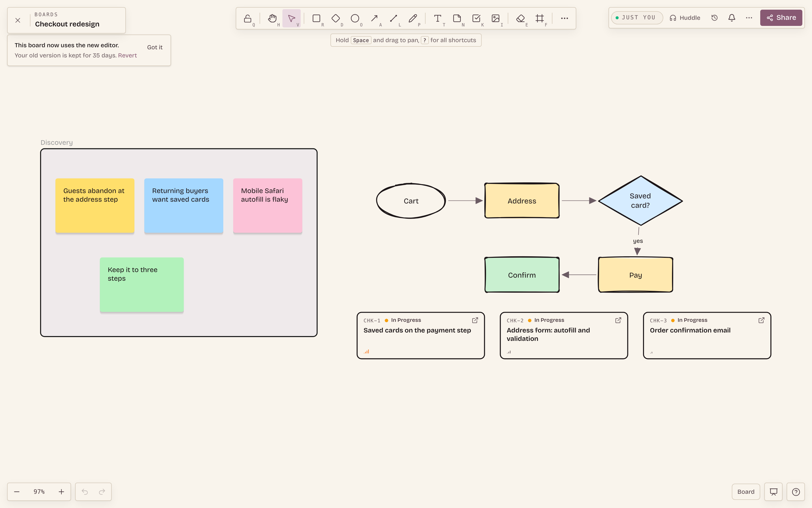This screenshot has height=508, width=812.
Task: Open the Board view switcher
Action: tap(746, 491)
